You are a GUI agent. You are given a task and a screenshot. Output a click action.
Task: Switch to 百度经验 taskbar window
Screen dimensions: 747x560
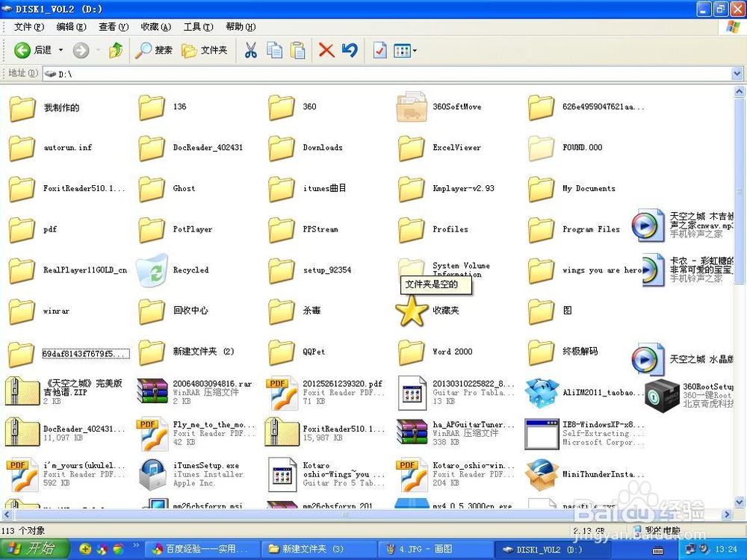click(202, 549)
